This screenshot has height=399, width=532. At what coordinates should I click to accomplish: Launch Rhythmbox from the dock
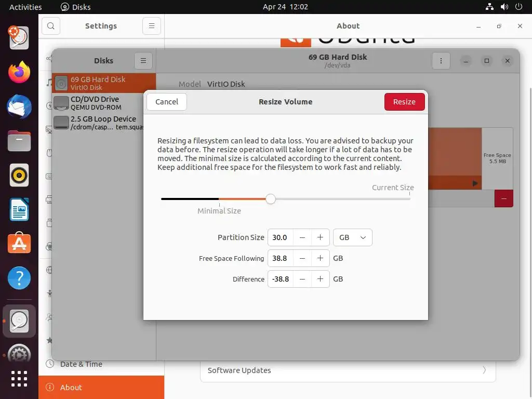coord(19,176)
